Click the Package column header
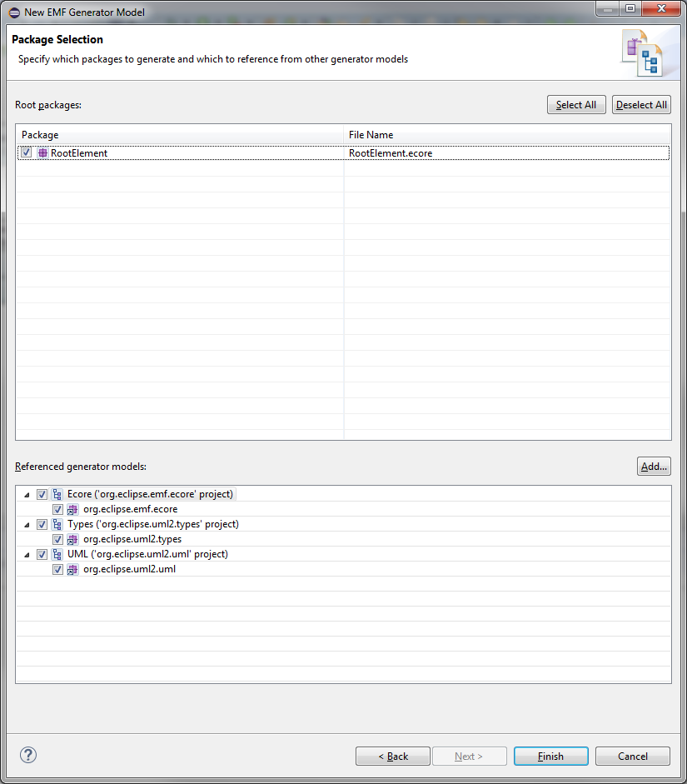The height and width of the screenshot is (784, 687). [180, 135]
